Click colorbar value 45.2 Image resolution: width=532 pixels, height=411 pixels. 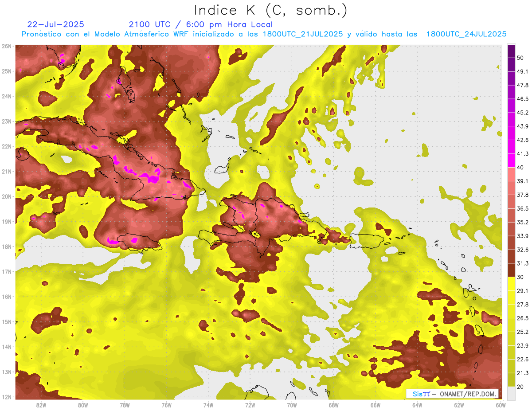click(523, 113)
